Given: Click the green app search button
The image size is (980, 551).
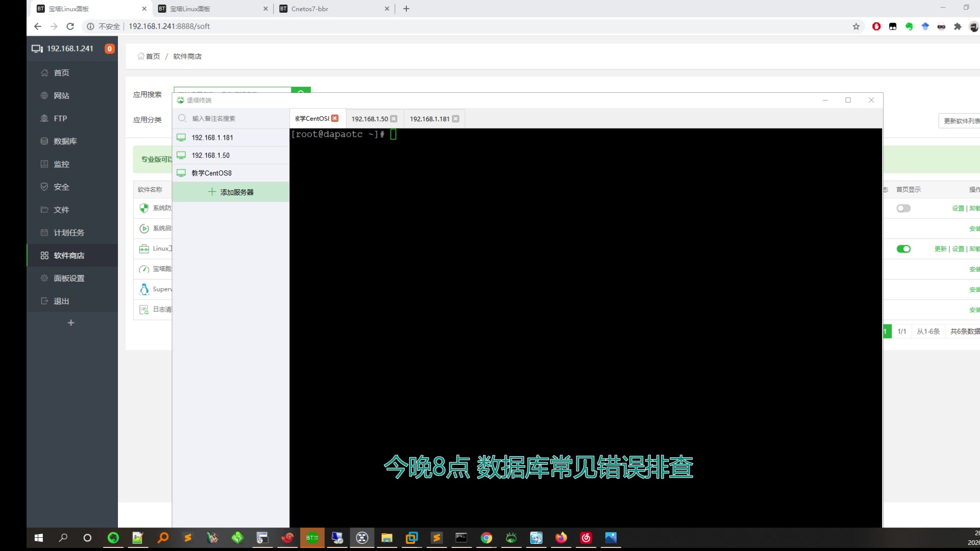Looking at the screenshot, I should pyautogui.click(x=301, y=90).
